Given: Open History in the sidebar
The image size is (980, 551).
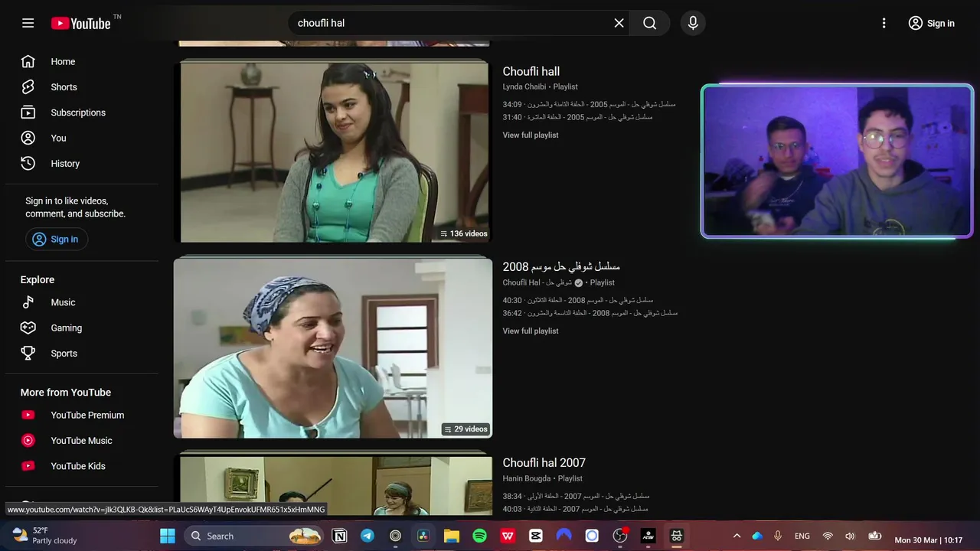Looking at the screenshot, I should pos(82,163).
